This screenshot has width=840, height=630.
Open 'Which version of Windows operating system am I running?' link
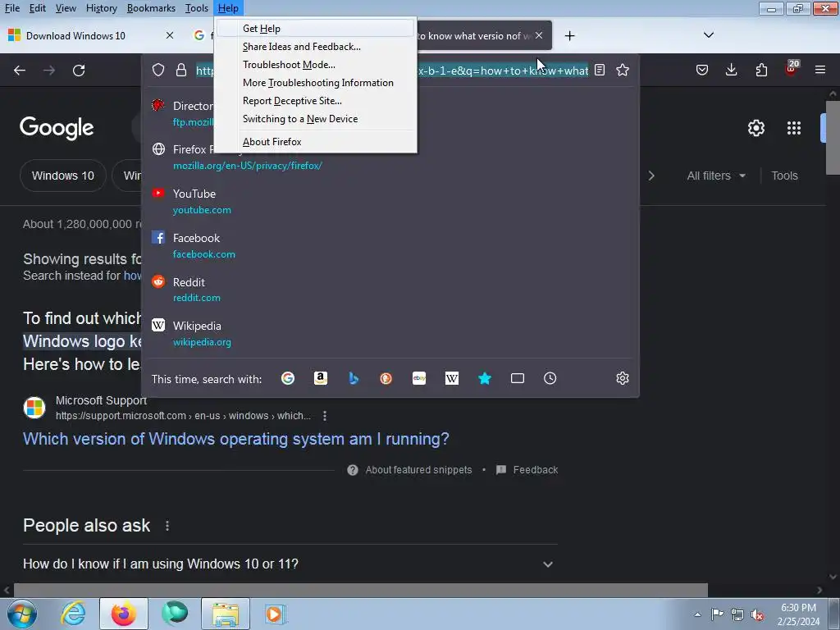(x=235, y=439)
